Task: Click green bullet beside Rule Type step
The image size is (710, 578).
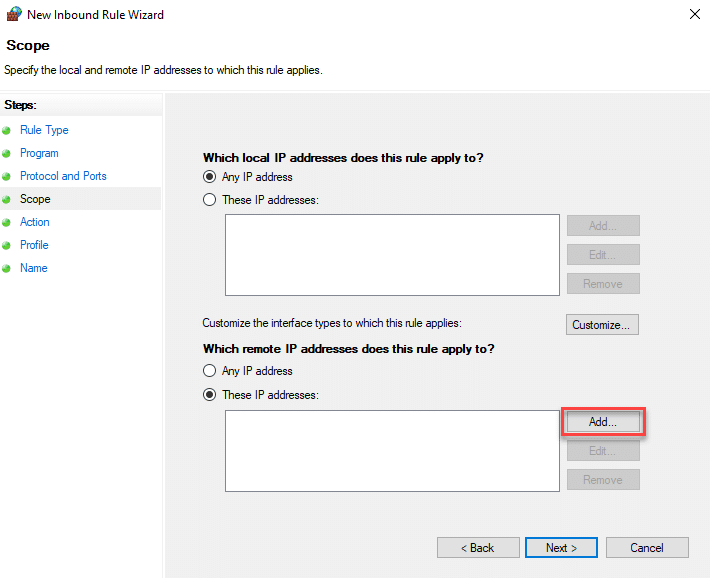Action: click(7, 131)
